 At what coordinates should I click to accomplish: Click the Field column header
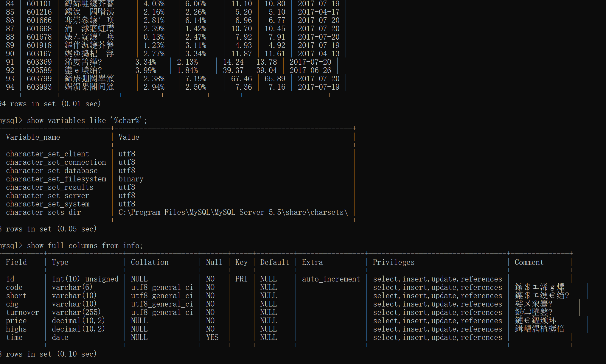click(16, 262)
